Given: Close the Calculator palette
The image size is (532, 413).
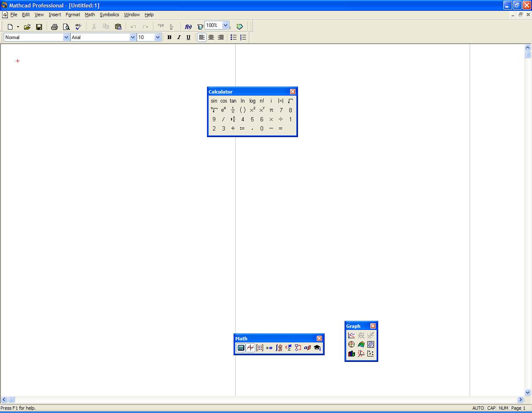Looking at the screenshot, I should [x=293, y=92].
